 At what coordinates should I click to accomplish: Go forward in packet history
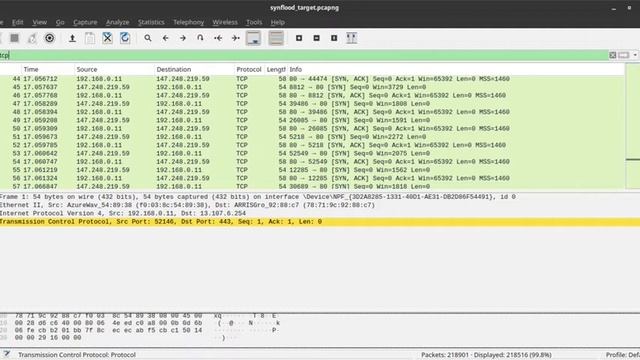pyautogui.click(x=183, y=38)
